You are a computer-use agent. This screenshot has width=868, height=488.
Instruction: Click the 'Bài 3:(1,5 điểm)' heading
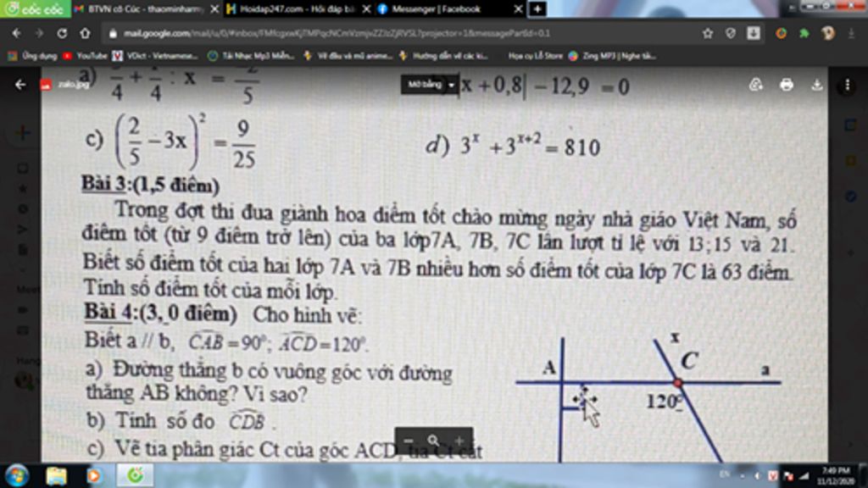click(x=150, y=184)
